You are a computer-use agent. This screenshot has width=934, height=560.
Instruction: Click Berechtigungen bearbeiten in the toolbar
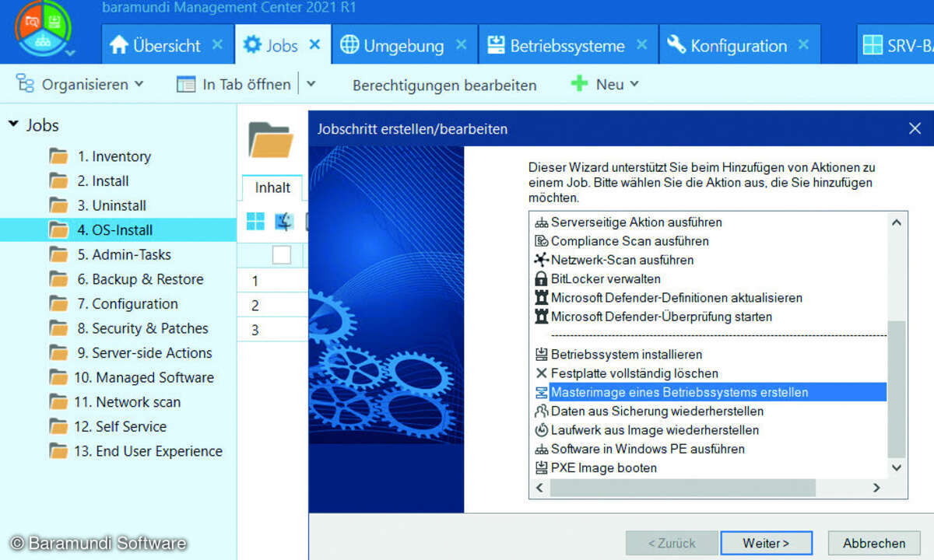tap(444, 85)
